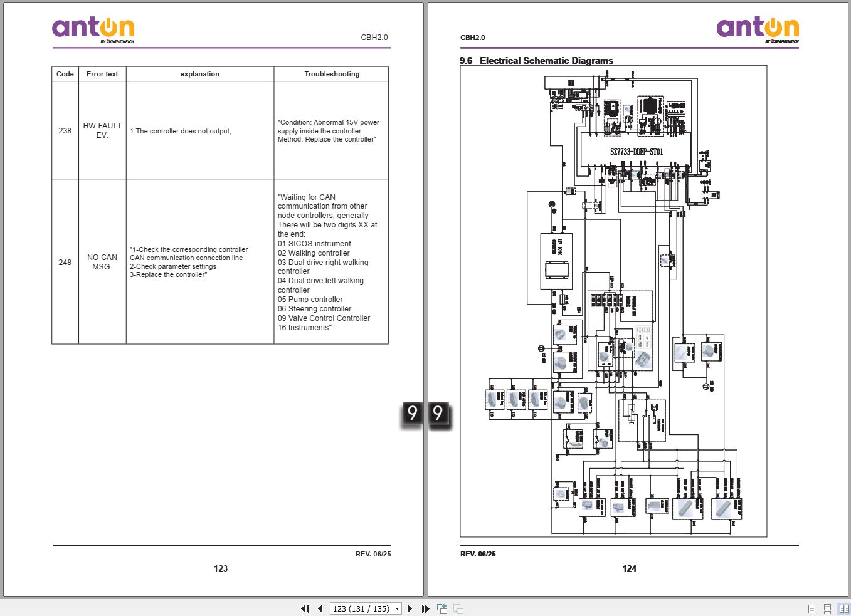The image size is (851, 616).
Task: Advance with the next-page arrow icon
Action: pyautogui.click(x=410, y=608)
